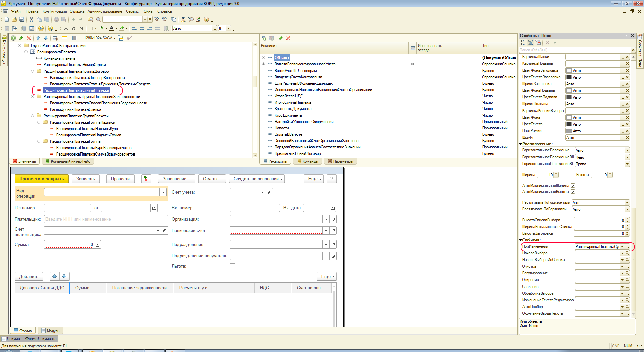
Task: Click the calendar icon next to Вх. дата
Action: (x=333, y=208)
